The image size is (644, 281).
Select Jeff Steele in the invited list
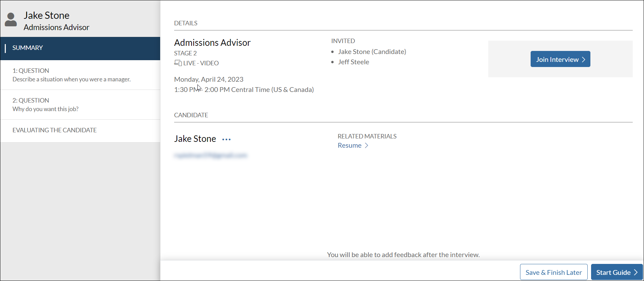[353, 62]
